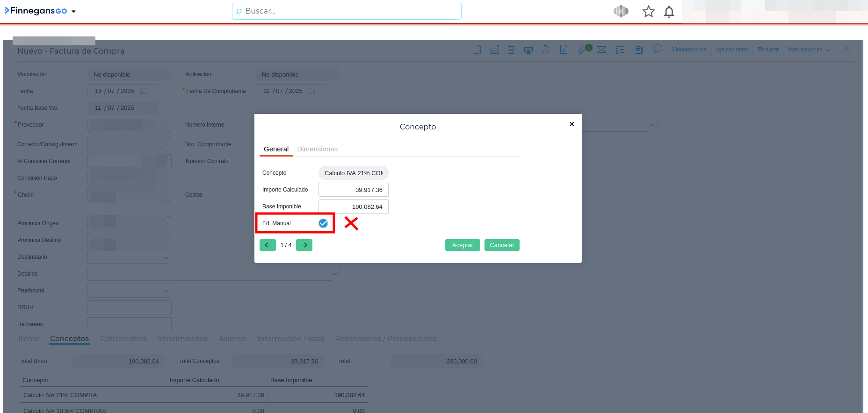Click the email envelope icon
The image size is (868, 413).
(601, 50)
